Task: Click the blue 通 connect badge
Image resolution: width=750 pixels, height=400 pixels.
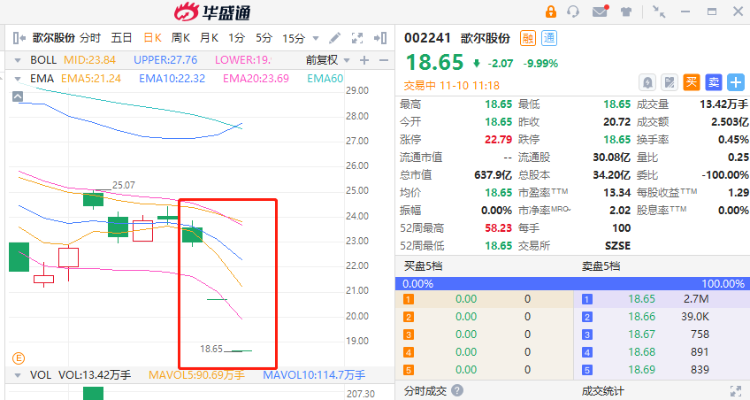Action: click(x=549, y=38)
